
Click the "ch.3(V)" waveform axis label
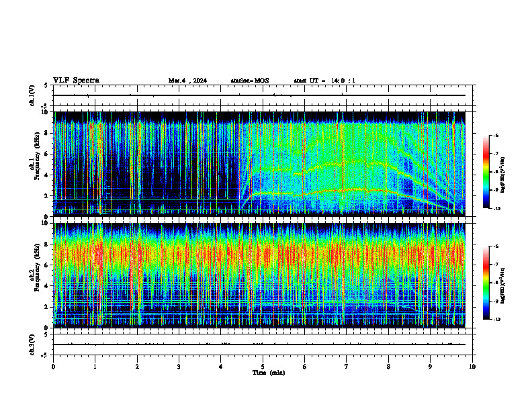[32, 345]
